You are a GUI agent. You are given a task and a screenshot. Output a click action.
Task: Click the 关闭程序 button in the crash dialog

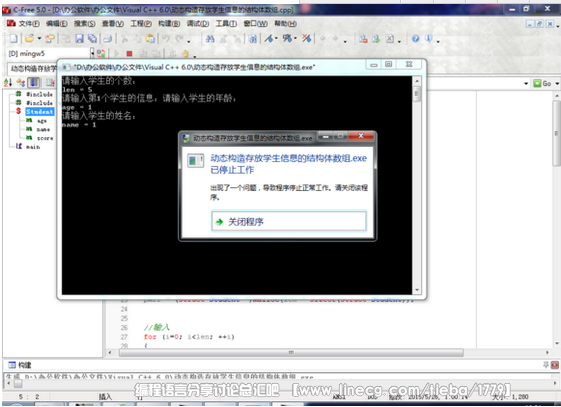point(289,221)
